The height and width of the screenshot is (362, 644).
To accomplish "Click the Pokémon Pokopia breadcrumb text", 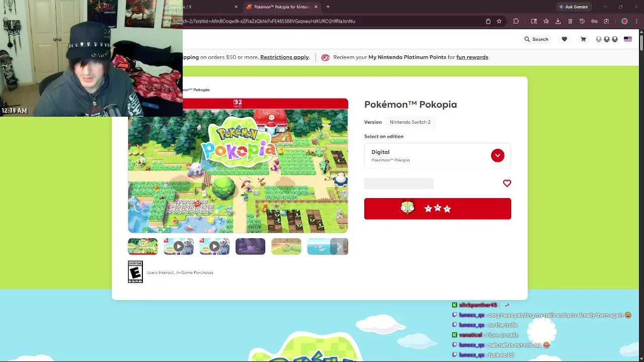I will click(x=196, y=89).
